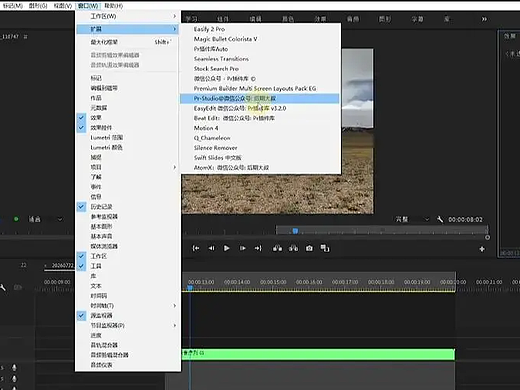Switch to the 音频 workspace tab
Image resolution: width=520 pixels, height=390 pixels.
coord(353,19)
